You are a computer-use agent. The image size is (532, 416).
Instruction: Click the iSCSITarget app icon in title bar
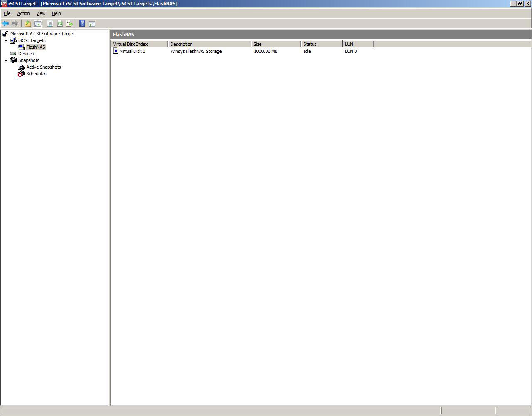click(x=4, y=4)
